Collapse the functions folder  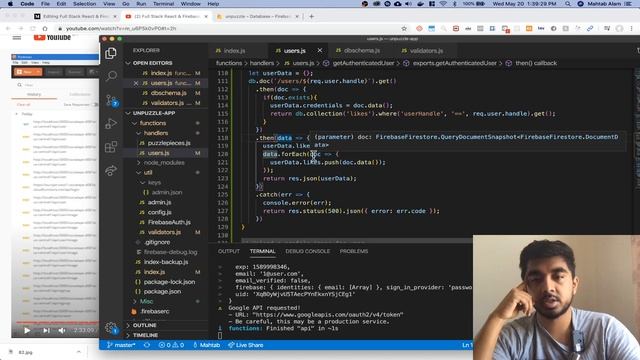pos(153,123)
